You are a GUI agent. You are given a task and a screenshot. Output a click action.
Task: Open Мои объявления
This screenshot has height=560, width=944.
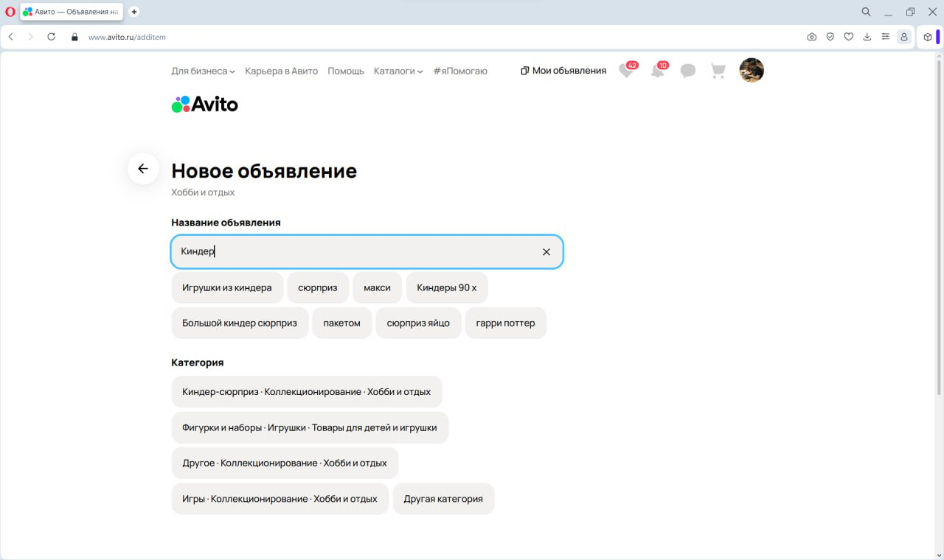[x=563, y=70]
